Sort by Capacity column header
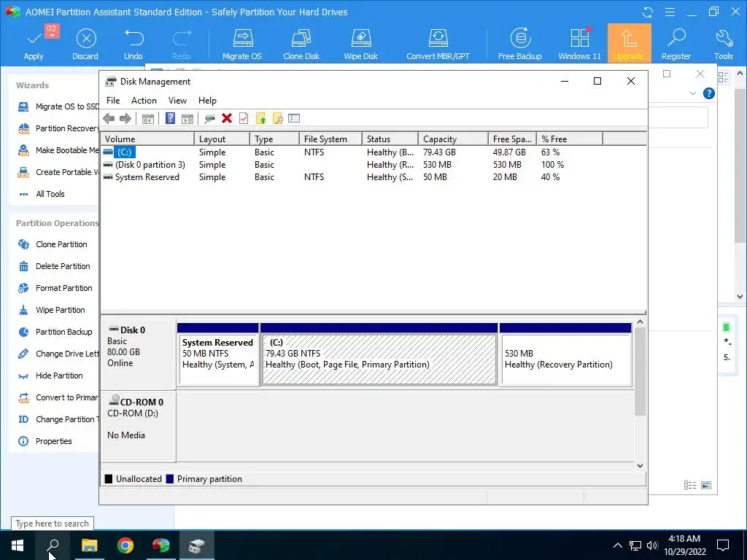 point(453,139)
